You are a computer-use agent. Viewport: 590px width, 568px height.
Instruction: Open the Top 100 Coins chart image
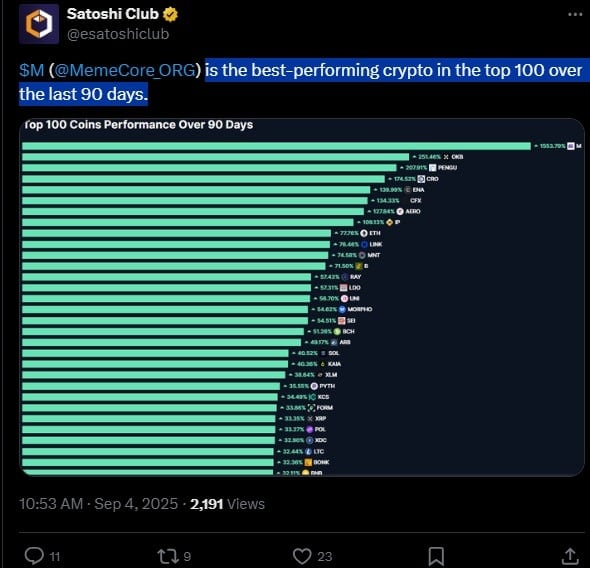301,297
